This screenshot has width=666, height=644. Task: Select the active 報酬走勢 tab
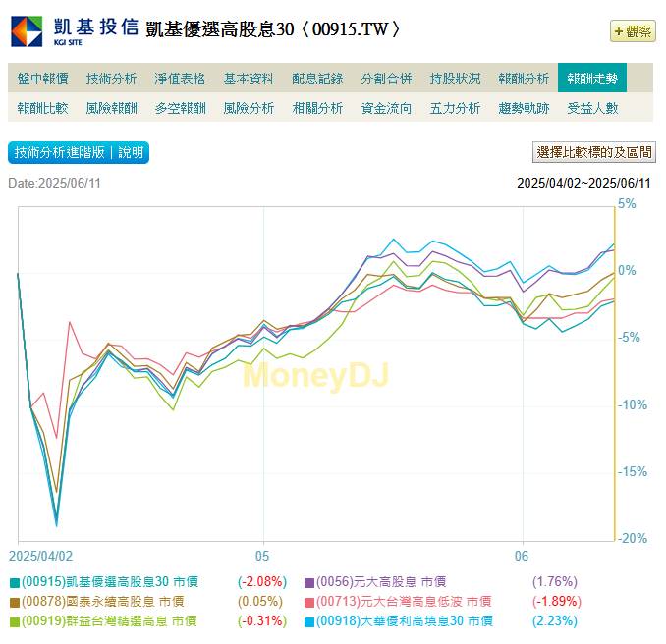[x=592, y=79]
